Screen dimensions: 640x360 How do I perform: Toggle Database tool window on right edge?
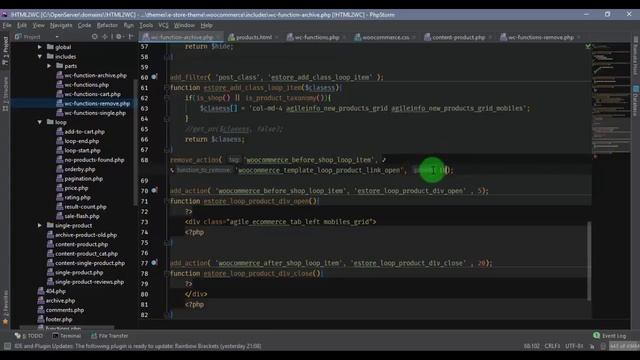(x=636, y=100)
